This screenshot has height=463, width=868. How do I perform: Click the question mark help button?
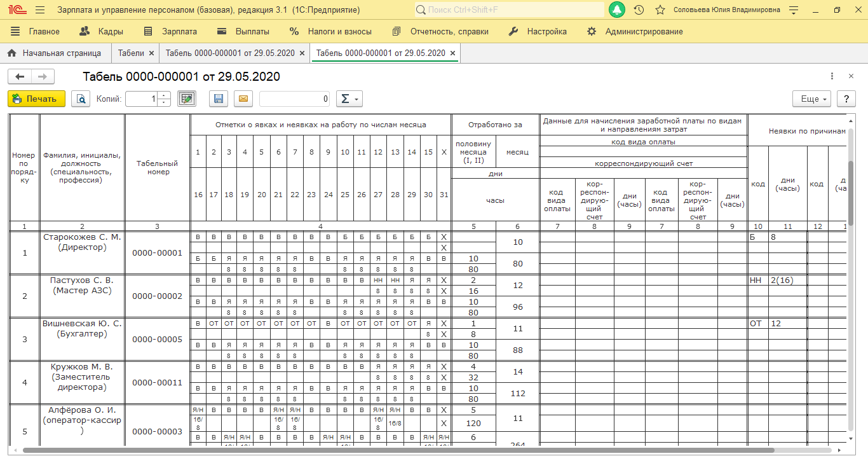click(846, 99)
